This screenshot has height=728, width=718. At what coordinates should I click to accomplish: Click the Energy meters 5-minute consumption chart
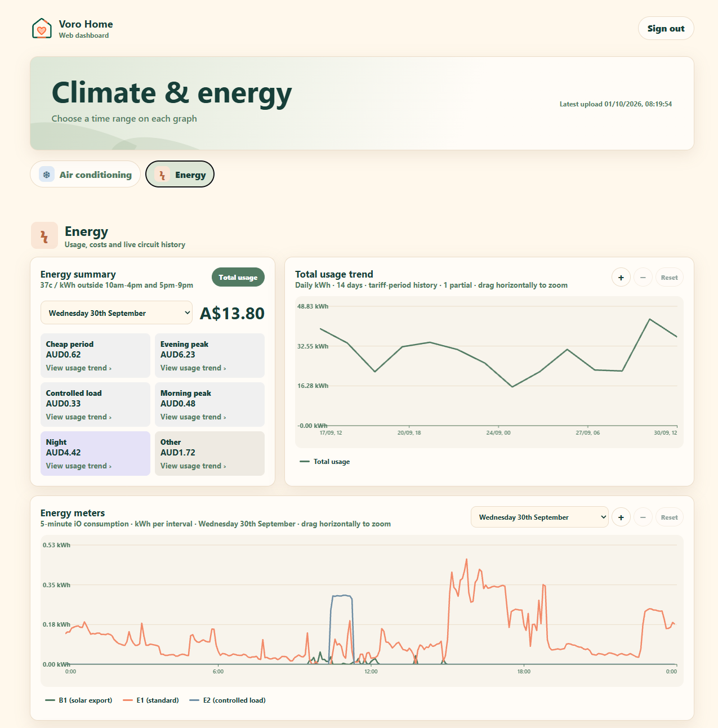(362, 611)
